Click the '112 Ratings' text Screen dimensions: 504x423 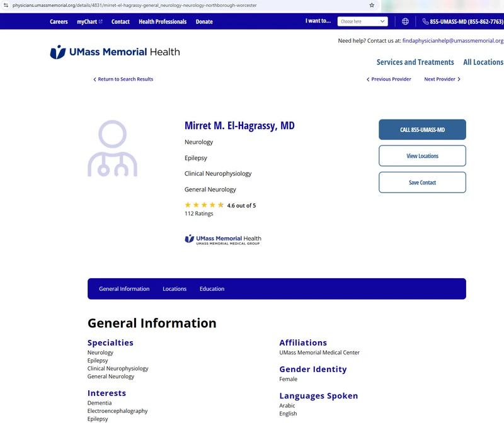click(x=198, y=213)
